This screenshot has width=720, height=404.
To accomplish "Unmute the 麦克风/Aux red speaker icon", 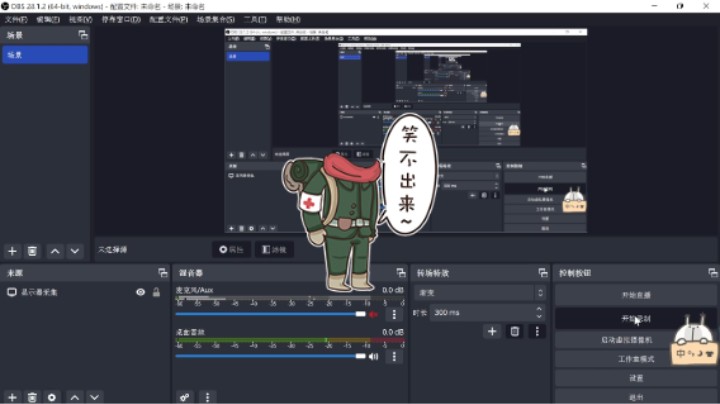I will pos(373,314).
